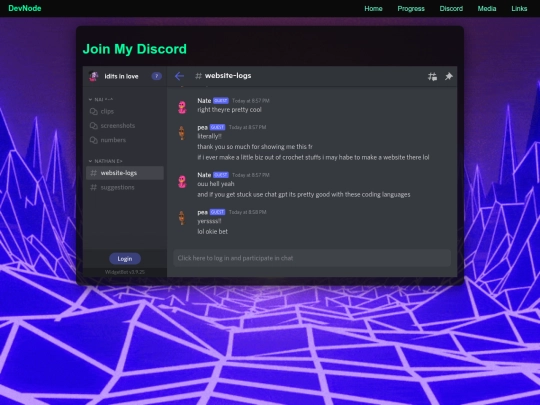Click pea's avatar on 'literally!!' message
The image size is (540, 405).
[x=182, y=133]
